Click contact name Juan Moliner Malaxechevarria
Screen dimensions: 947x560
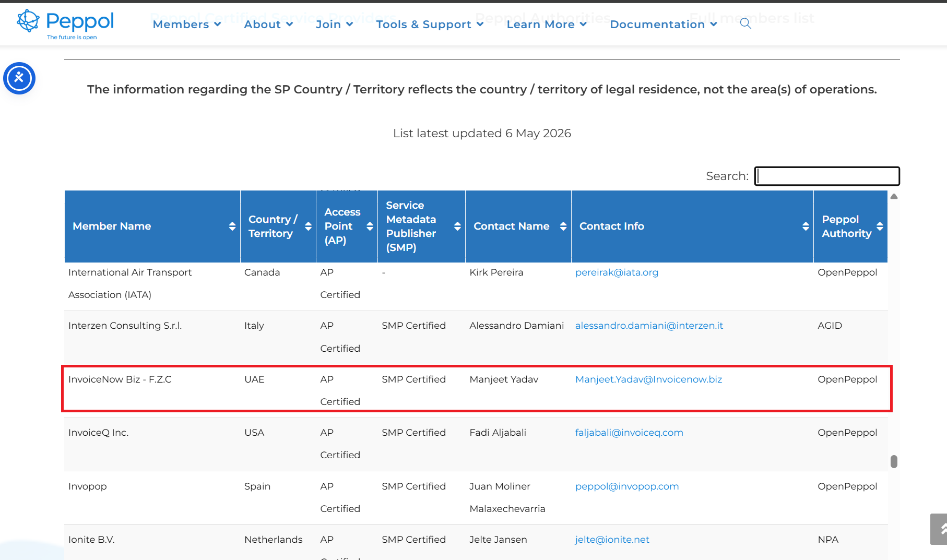pos(507,497)
